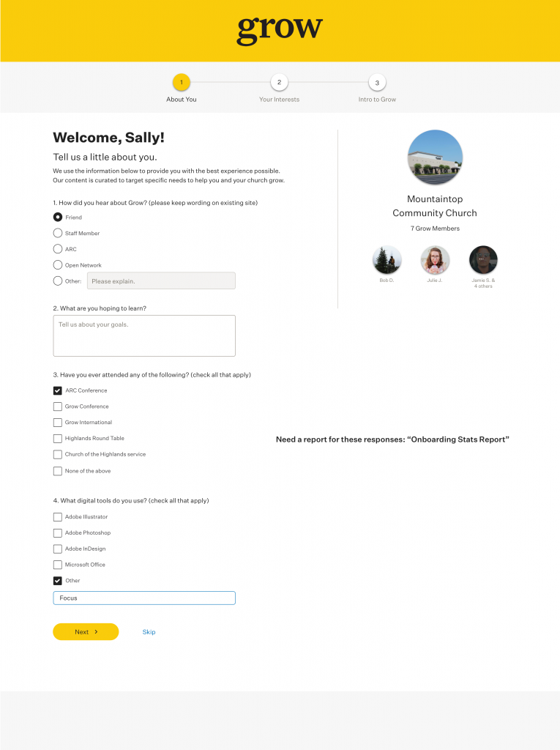Open Jamie S.'s member avatar

[483, 260]
